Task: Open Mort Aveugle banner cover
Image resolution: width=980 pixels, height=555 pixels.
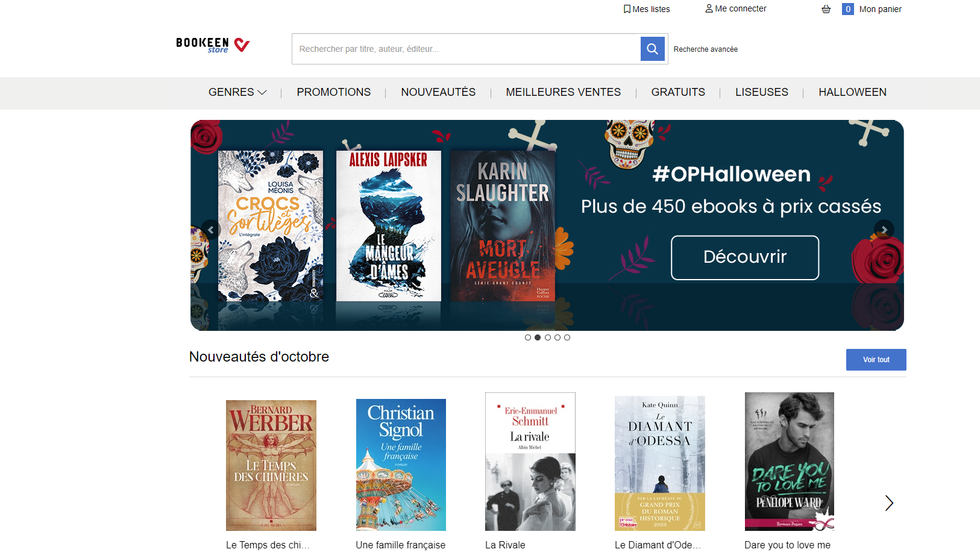Action: click(503, 226)
